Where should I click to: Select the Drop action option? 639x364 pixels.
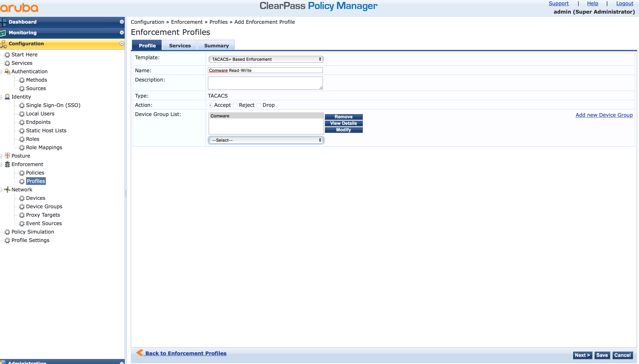(x=259, y=105)
